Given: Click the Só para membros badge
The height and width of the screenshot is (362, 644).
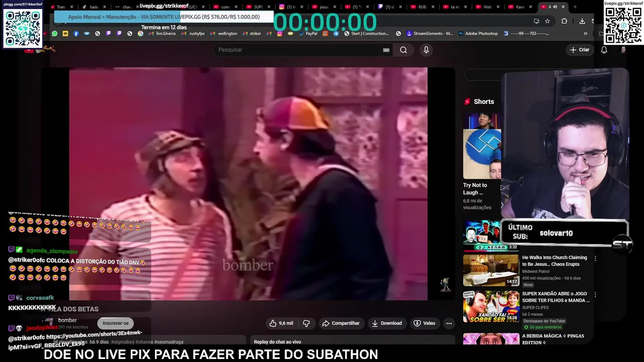Looking at the screenshot, I should tap(543, 327).
